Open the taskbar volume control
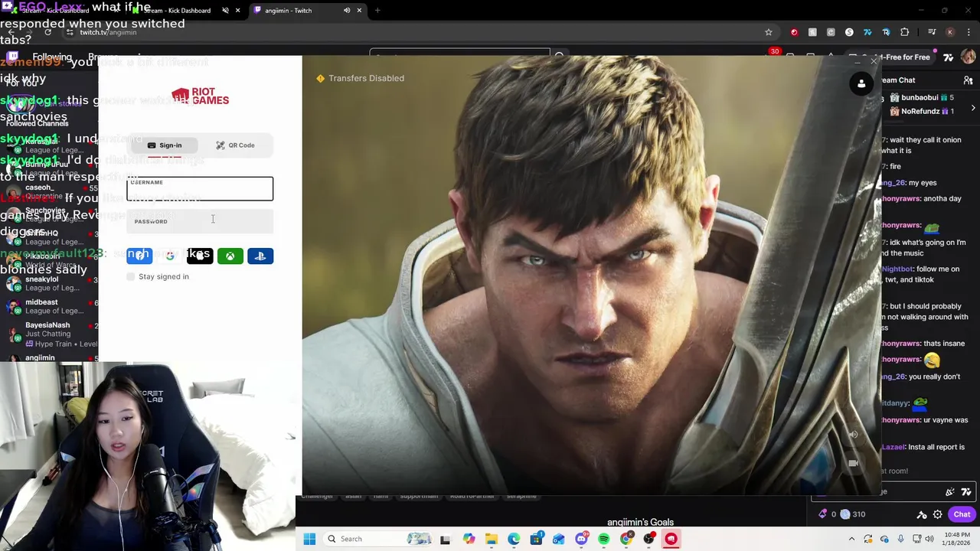980x551 pixels. [930, 539]
